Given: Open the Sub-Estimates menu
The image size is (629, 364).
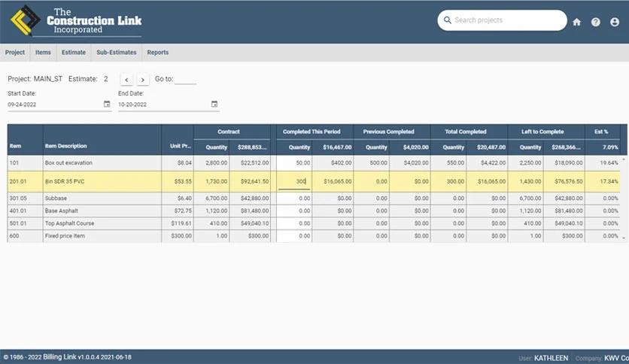Looking at the screenshot, I should (x=117, y=53).
